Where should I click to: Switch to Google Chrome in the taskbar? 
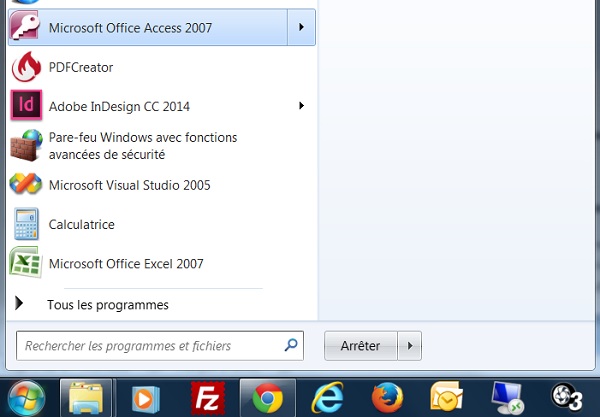267,398
